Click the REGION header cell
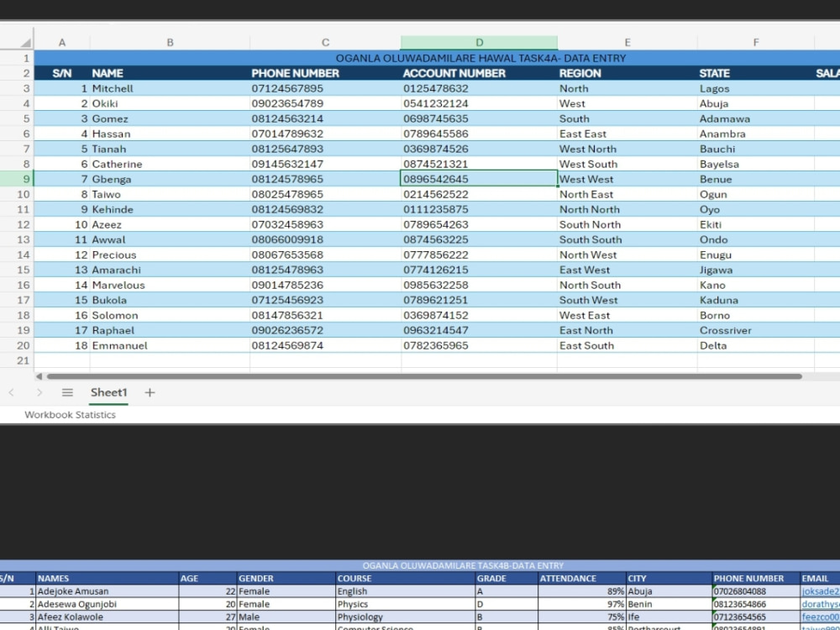 click(x=627, y=73)
